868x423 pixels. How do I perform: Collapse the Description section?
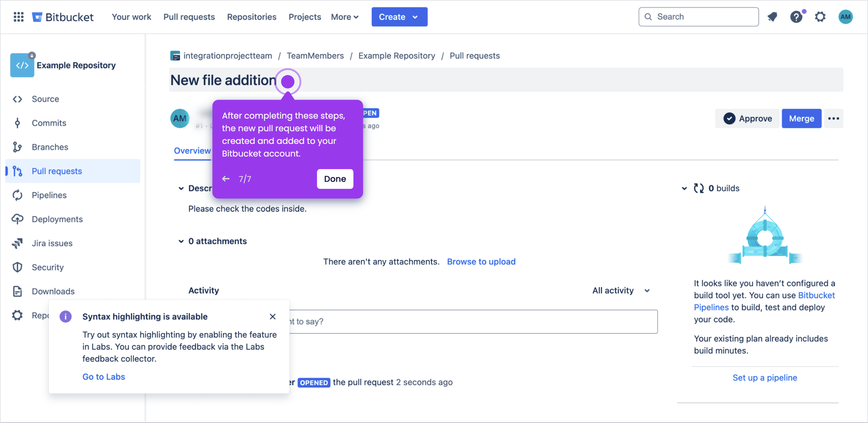click(x=181, y=188)
